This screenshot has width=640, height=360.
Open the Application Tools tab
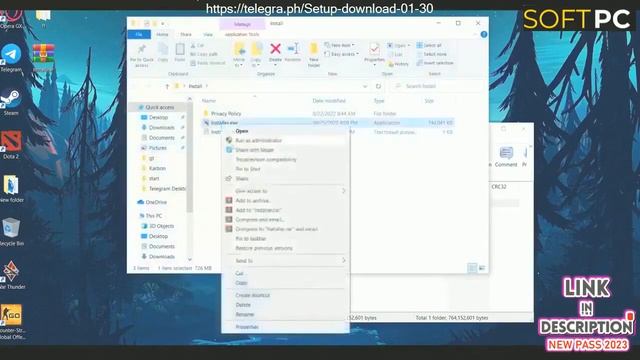point(242,35)
